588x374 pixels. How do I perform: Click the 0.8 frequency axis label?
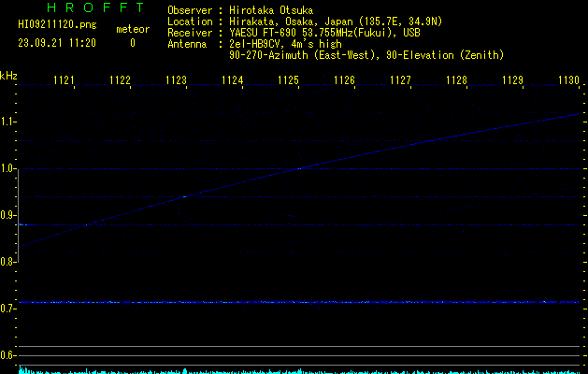point(7,262)
